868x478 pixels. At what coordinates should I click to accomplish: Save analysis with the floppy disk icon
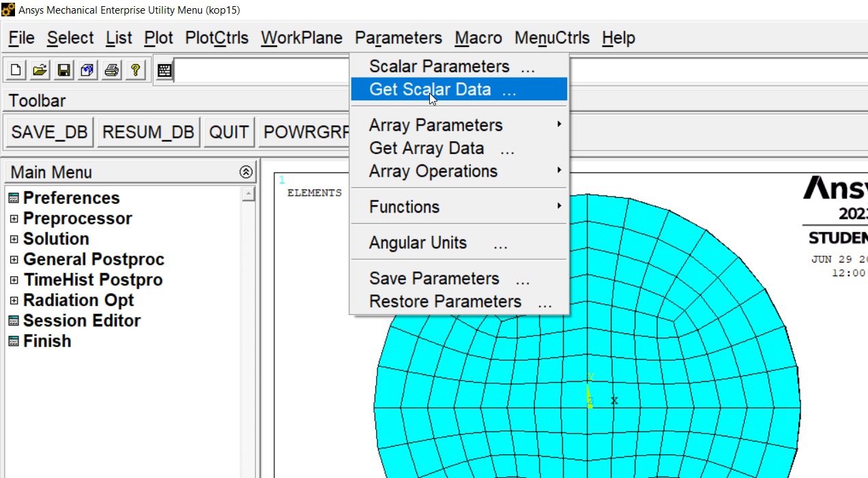pos(64,70)
